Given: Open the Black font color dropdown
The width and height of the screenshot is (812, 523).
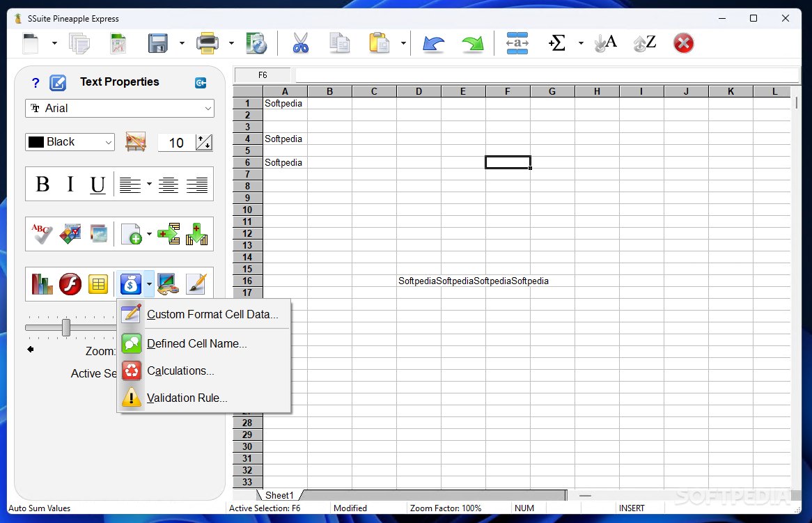Looking at the screenshot, I should [70, 142].
